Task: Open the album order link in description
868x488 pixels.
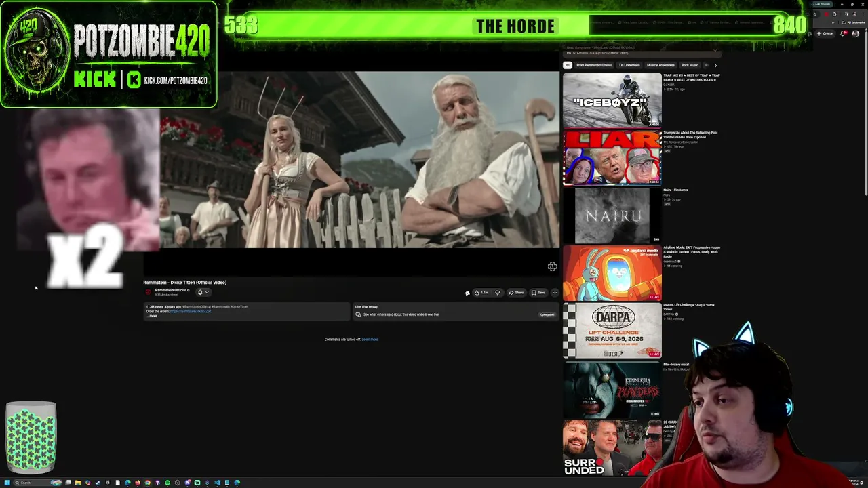Action: coord(191,311)
